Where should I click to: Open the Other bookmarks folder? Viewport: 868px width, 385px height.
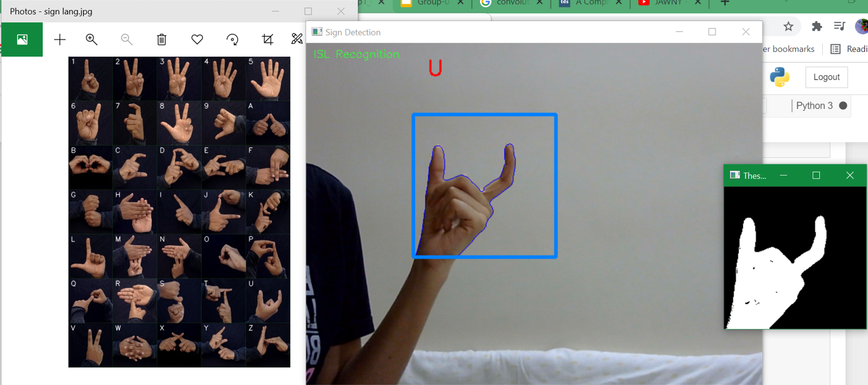pyautogui.click(x=788, y=49)
